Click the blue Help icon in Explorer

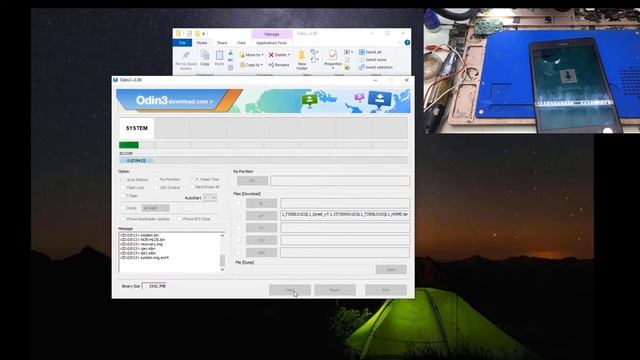[407, 42]
